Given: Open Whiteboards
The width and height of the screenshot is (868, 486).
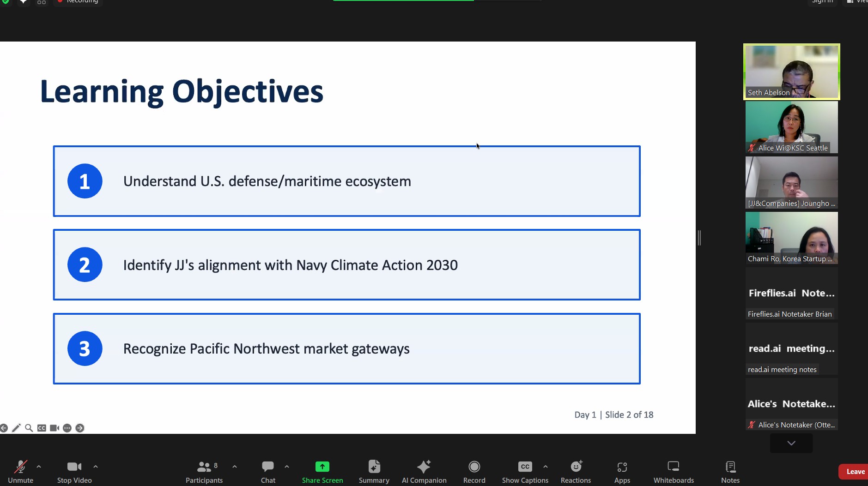Looking at the screenshot, I should coord(674,471).
